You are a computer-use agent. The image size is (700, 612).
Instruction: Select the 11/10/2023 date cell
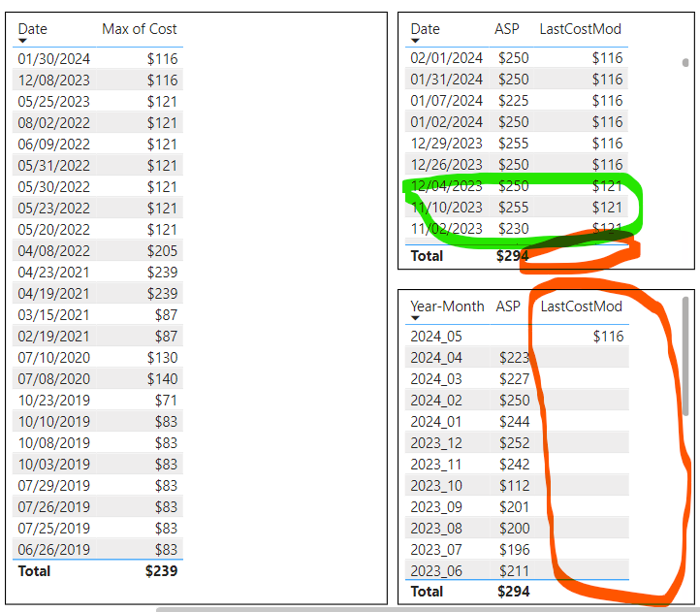(446, 208)
